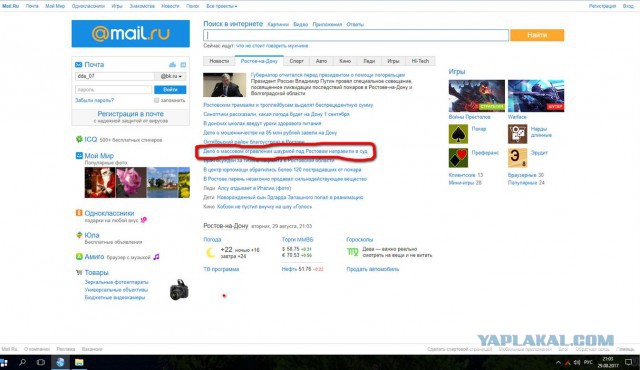Click the Преферанс cards game icon
Image resolution: width=640 pixels, height=370 pixels.
coord(458,158)
